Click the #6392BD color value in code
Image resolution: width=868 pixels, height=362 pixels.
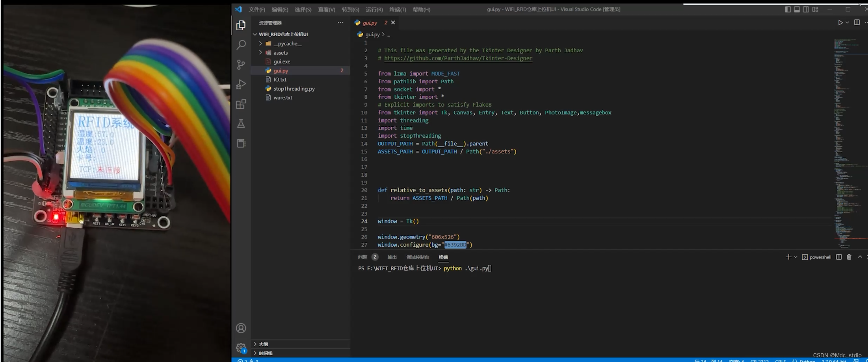click(x=455, y=245)
